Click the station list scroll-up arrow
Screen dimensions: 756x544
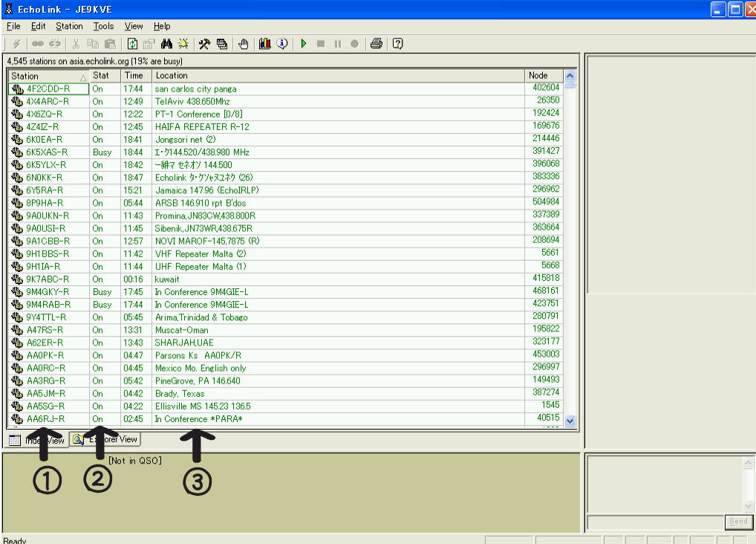(x=570, y=76)
